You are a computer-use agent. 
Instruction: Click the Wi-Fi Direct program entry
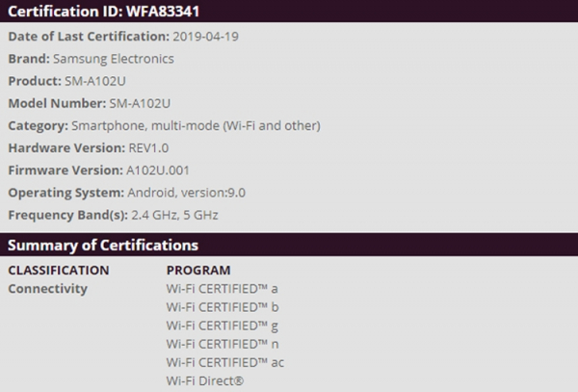point(204,380)
